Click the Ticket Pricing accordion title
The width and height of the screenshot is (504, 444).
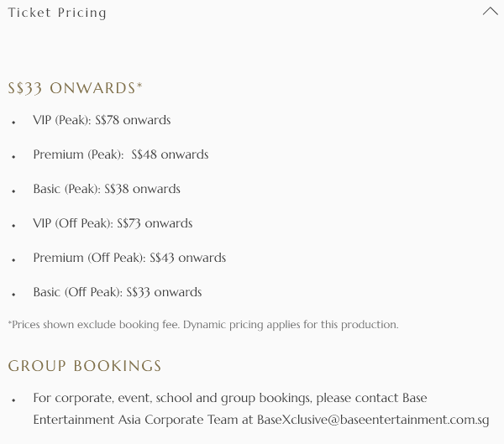57,13
